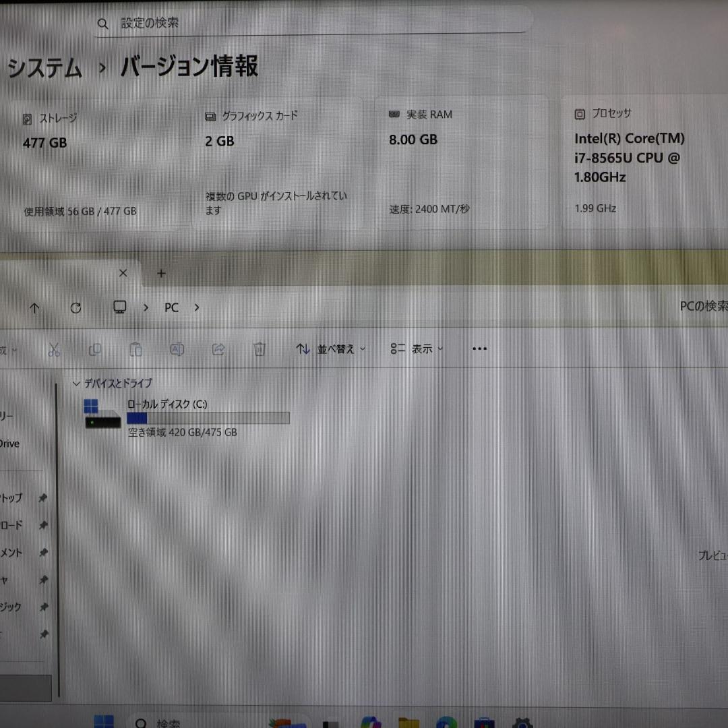Click the Copy icon in the toolbar
Screen dimensions: 728x728
95,349
